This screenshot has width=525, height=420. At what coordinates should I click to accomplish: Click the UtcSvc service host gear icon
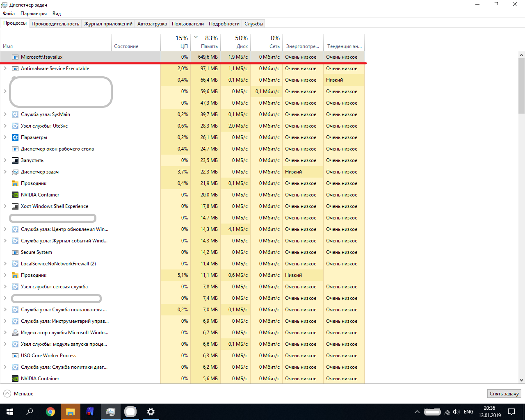15,126
